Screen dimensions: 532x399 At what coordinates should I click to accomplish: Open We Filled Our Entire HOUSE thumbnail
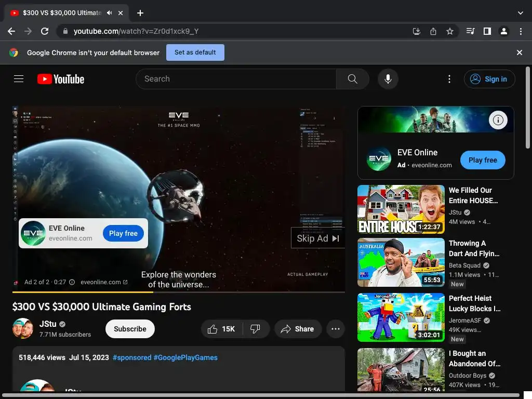coord(401,209)
